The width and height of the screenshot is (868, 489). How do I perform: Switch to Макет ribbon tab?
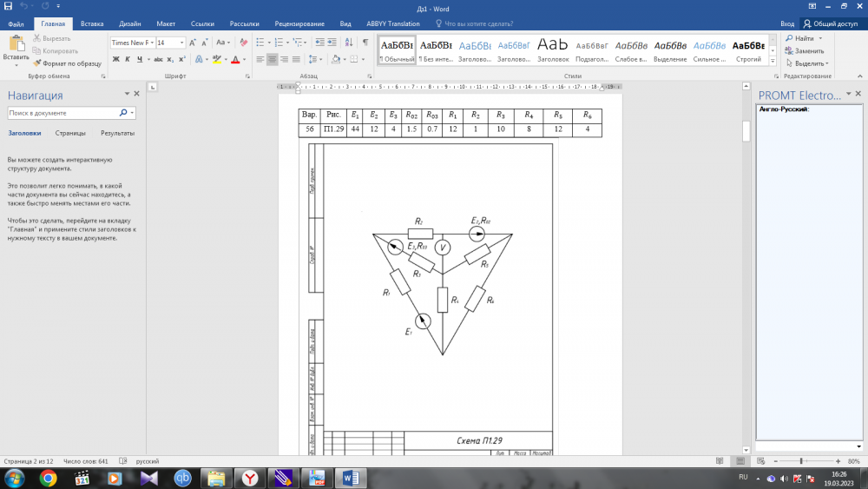click(x=166, y=23)
